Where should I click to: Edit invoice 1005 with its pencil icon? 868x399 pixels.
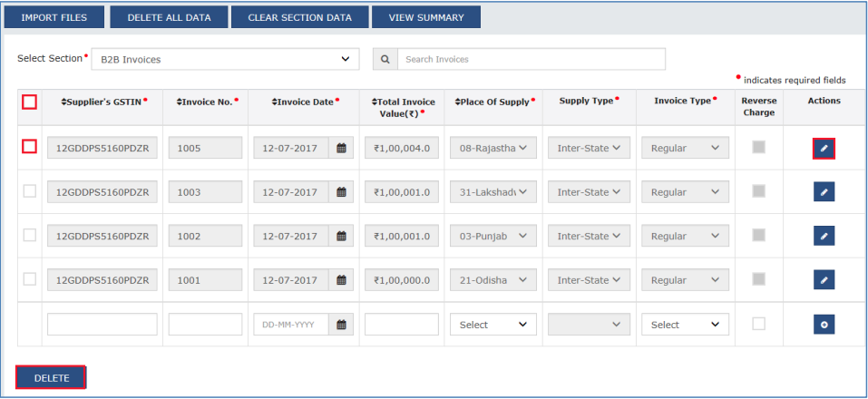(x=824, y=149)
